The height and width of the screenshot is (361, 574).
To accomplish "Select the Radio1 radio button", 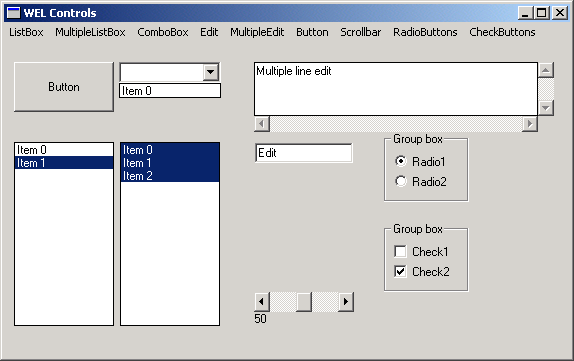I will tap(421, 161).
